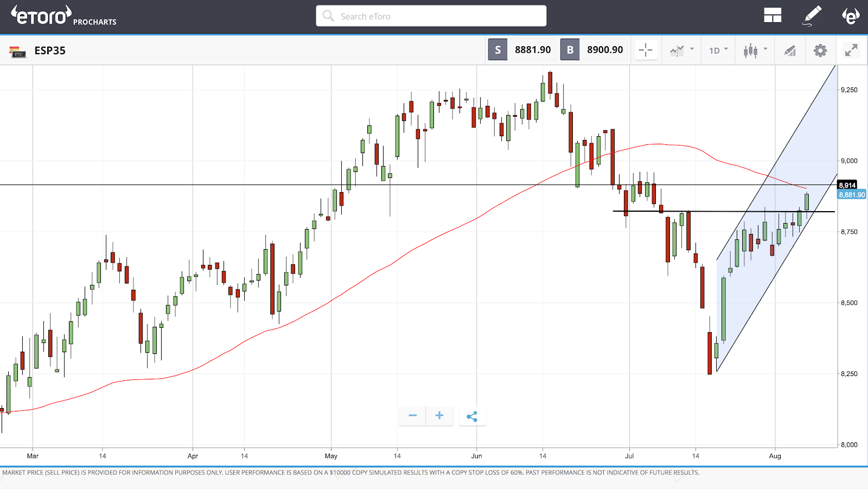Click the Buy button at 8900.90
Viewport: 868px width, 489px height.
pyautogui.click(x=593, y=49)
